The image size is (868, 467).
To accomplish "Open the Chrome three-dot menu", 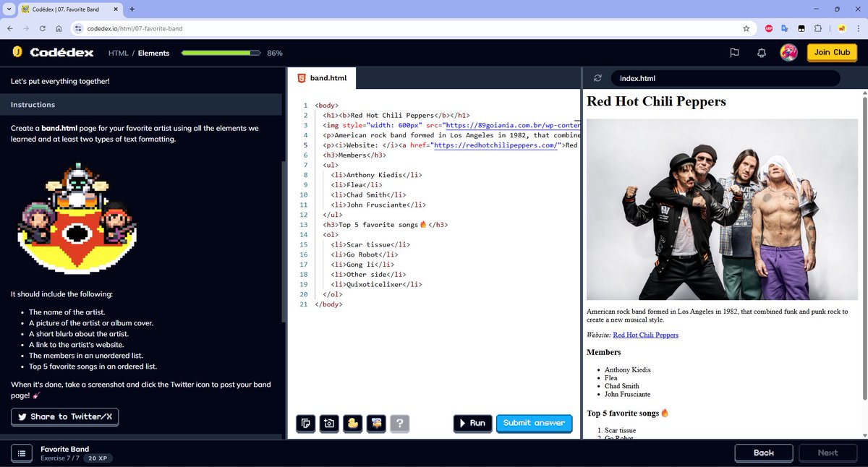I will click(x=857, y=28).
